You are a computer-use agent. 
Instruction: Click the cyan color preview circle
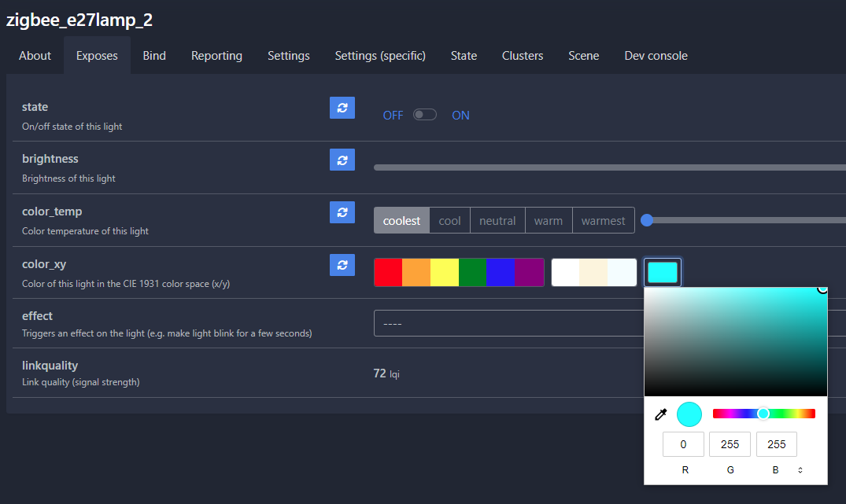[689, 414]
